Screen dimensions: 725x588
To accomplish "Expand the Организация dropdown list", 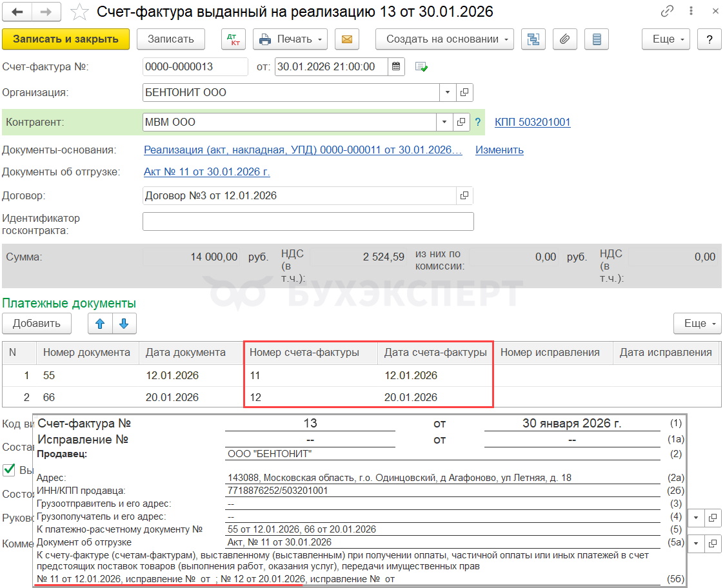I will 448,92.
